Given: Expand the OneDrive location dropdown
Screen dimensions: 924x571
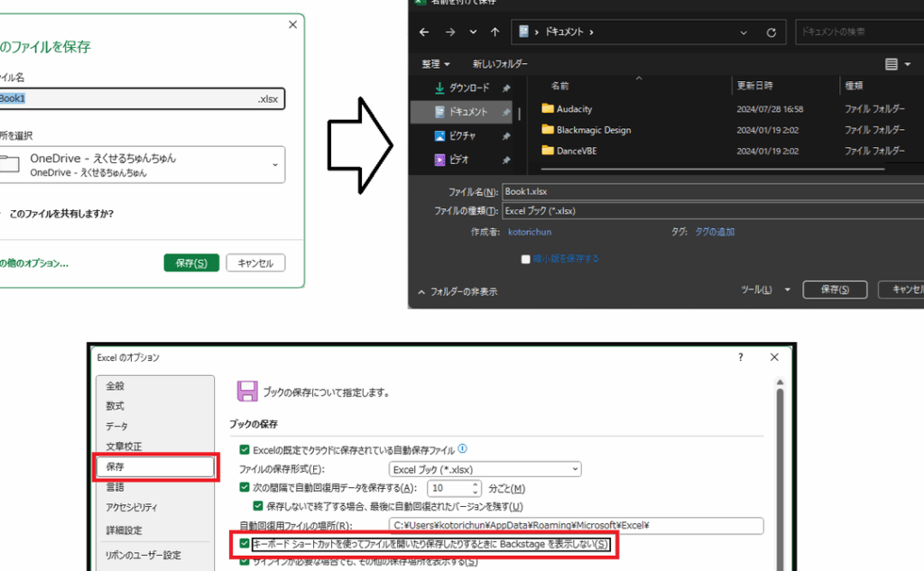Looking at the screenshot, I should click(x=274, y=164).
